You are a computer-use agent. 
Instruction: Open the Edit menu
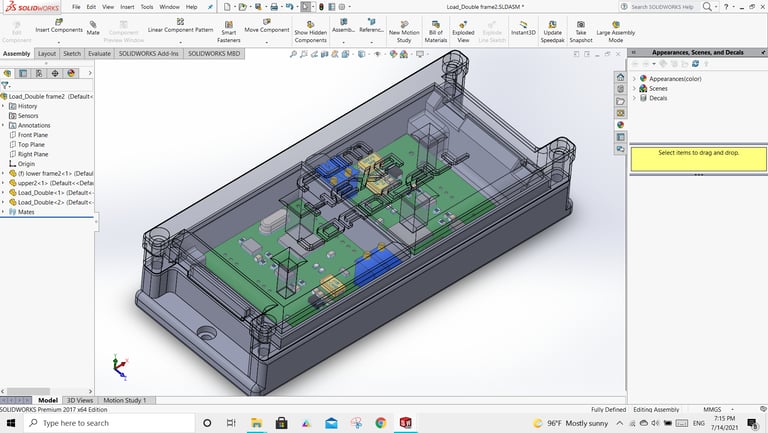pyautogui.click(x=91, y=7)
